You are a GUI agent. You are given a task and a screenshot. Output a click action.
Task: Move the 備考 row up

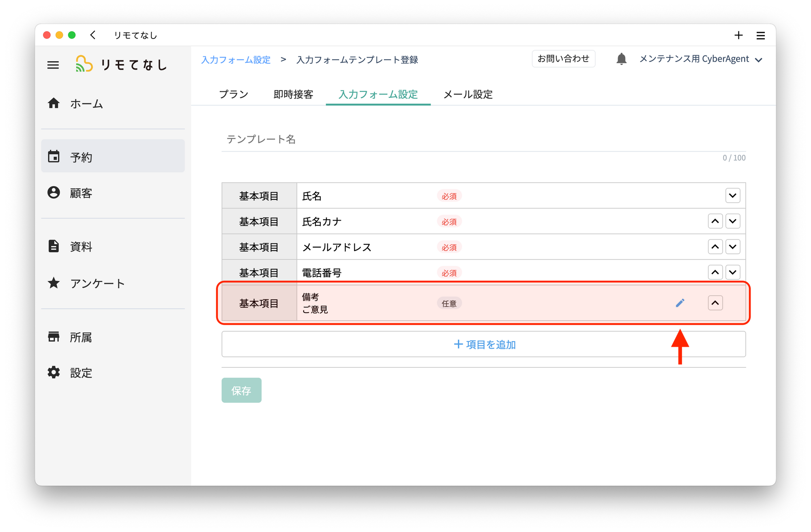[715, 303]
